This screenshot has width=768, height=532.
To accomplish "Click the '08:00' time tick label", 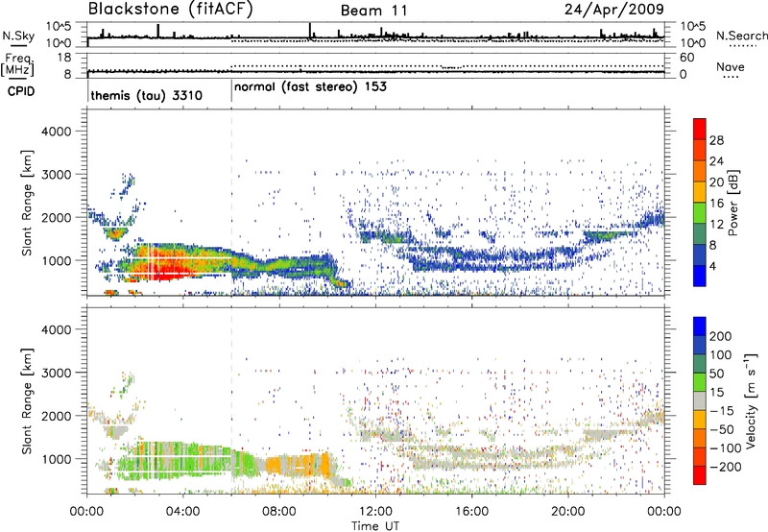I will (279, 512).
